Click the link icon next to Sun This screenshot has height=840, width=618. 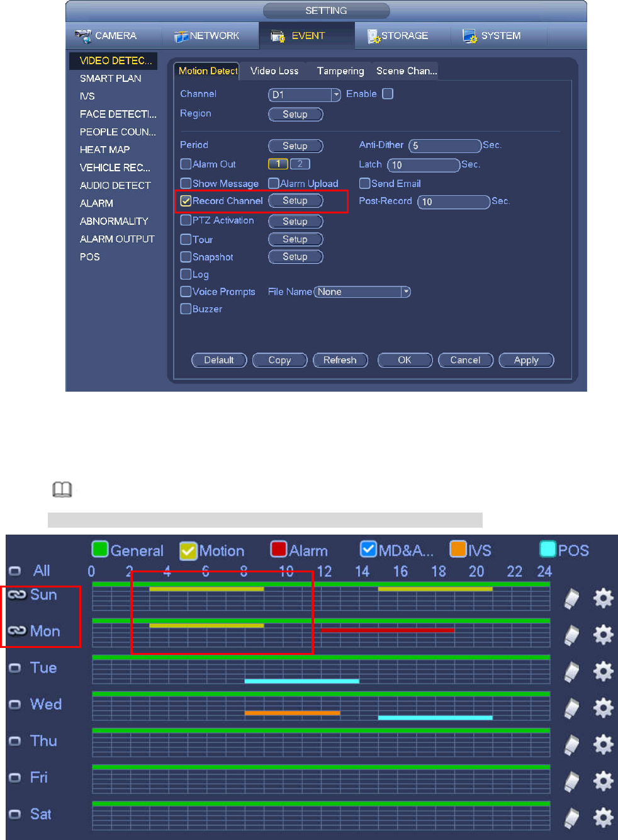[x=17, y=594]
